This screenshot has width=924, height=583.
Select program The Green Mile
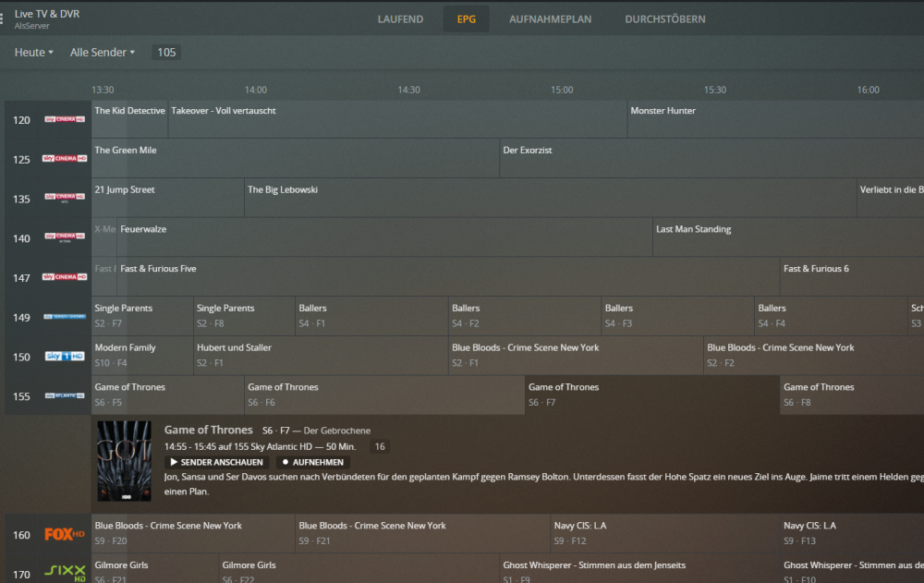click(296, 159)
